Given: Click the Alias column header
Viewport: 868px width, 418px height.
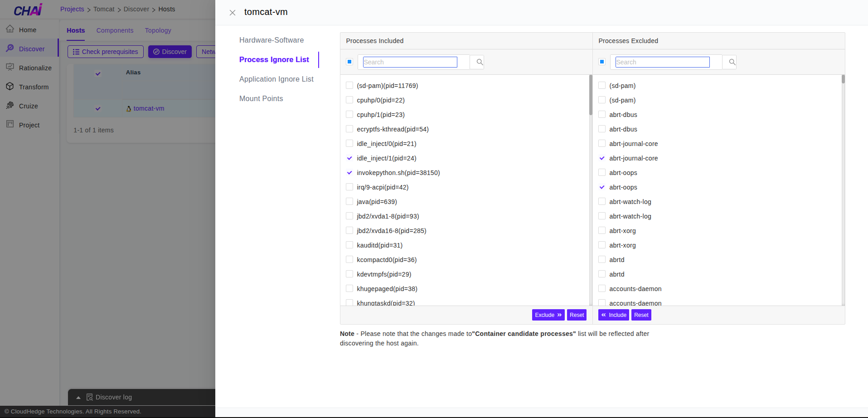Looking at the screenshot, I should pos(133,73).
